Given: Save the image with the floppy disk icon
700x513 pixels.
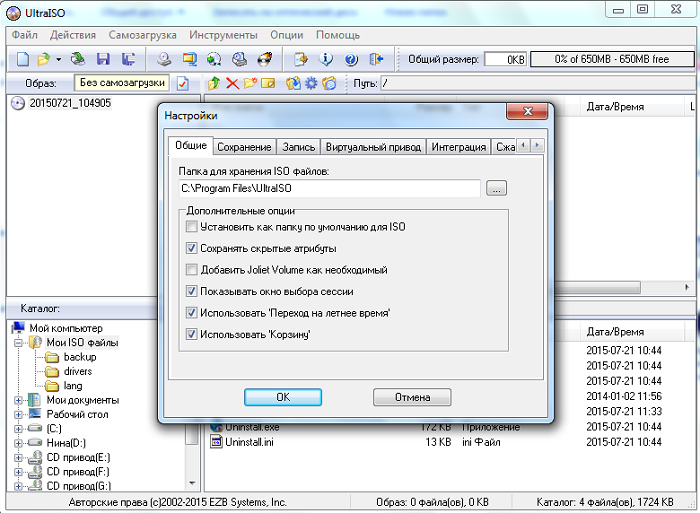Looking at the screenshot, I should (x=103, y=59).
